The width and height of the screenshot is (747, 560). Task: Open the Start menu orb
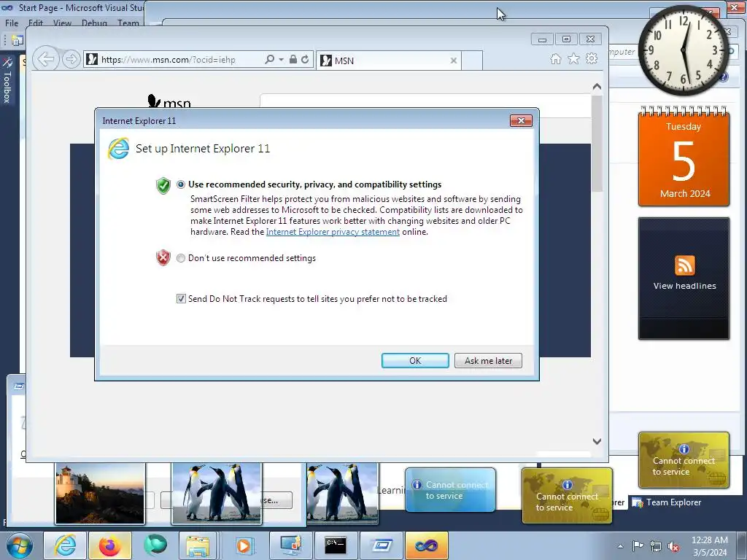[x=19, y=545]
